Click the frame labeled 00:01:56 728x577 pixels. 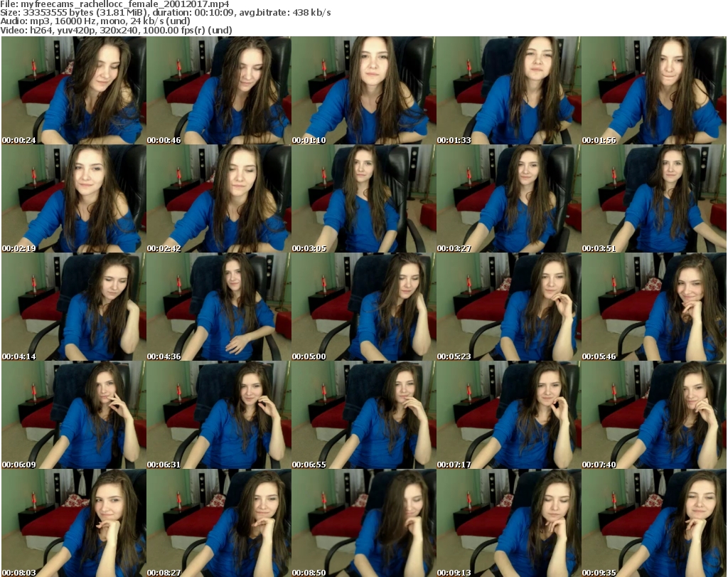(x=654, y=90)
